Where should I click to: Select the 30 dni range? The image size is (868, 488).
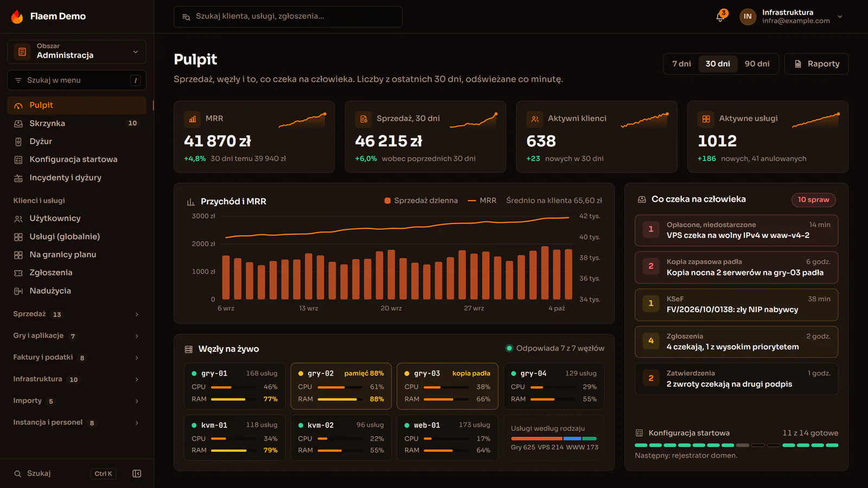(718, 64)
